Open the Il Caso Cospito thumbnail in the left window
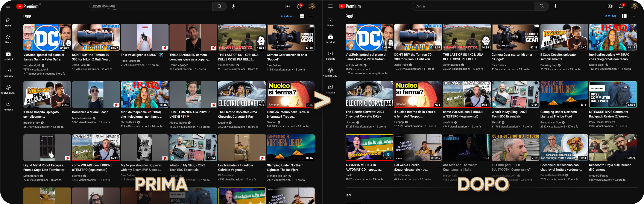Image resolution: width=644 pixels, height=204 pixels. click(47, 95)
